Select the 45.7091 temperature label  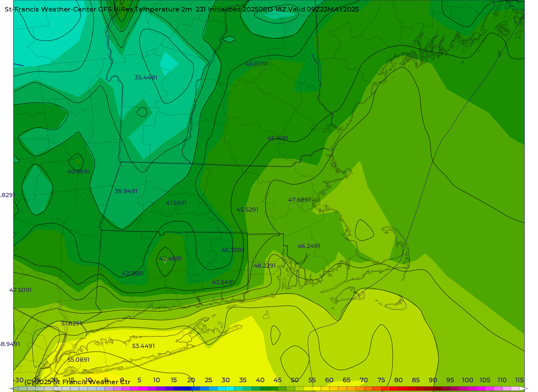coord(233,250)
